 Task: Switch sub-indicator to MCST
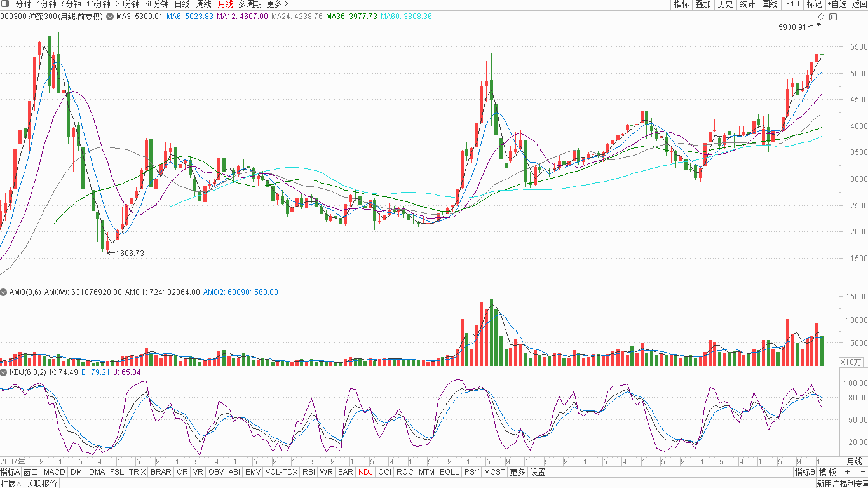494,472
